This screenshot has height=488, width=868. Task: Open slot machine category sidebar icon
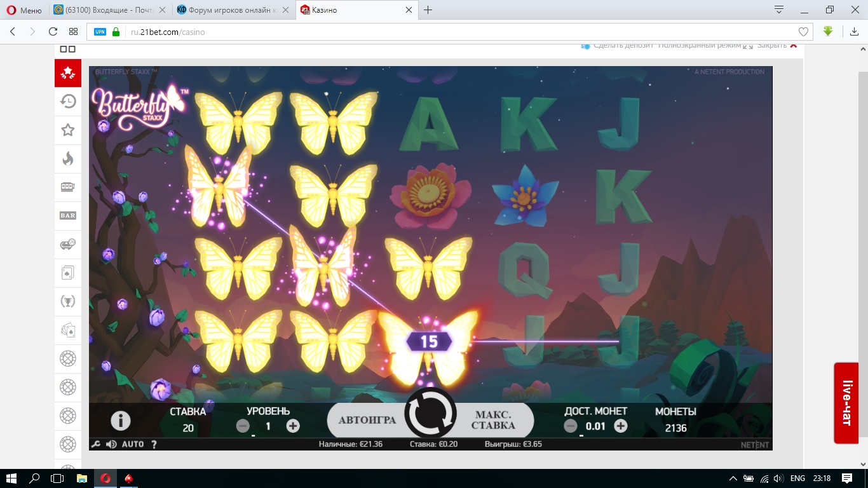coord(68,187)
